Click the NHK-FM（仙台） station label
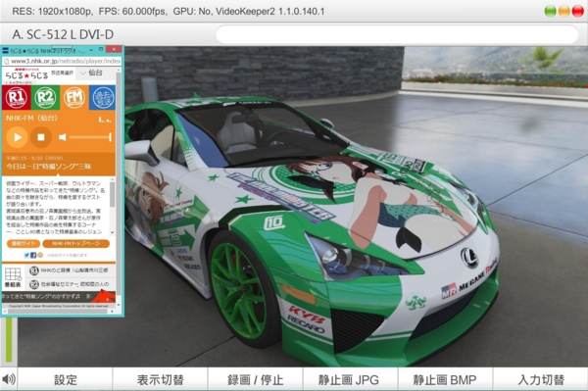The width and height of the screenshot is (588, 391). pos(31,119)
